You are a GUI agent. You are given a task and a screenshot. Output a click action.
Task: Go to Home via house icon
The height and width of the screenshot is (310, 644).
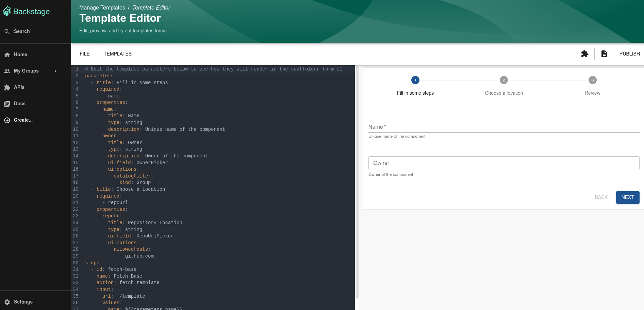7,55
